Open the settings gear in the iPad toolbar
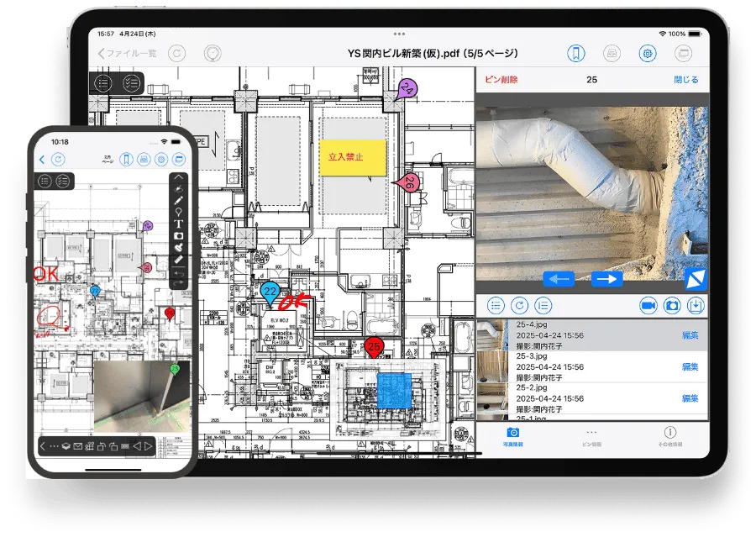 pos(648,53)
